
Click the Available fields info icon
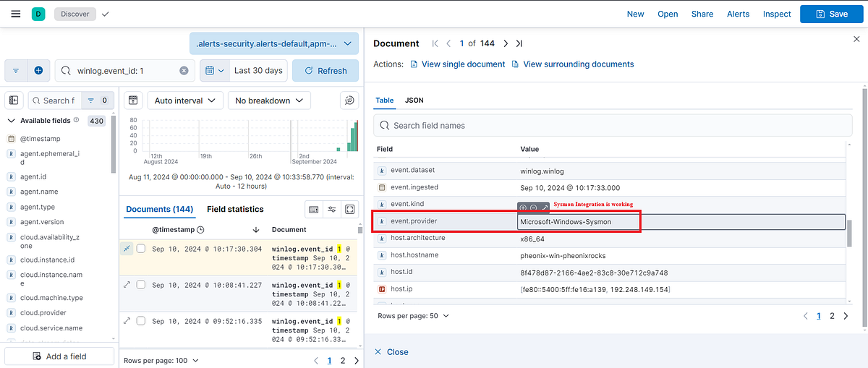pyautogui.click(x=76, y=121)
